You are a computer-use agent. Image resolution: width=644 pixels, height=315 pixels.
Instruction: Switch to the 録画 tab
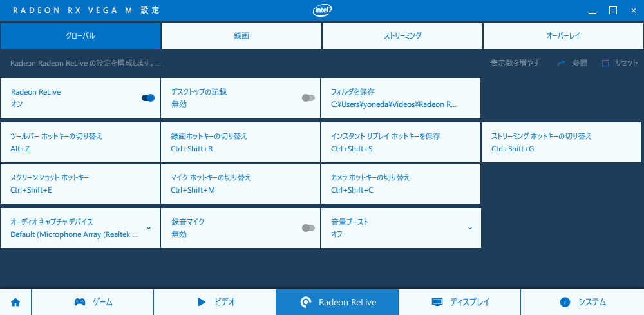tap(241, 35)
